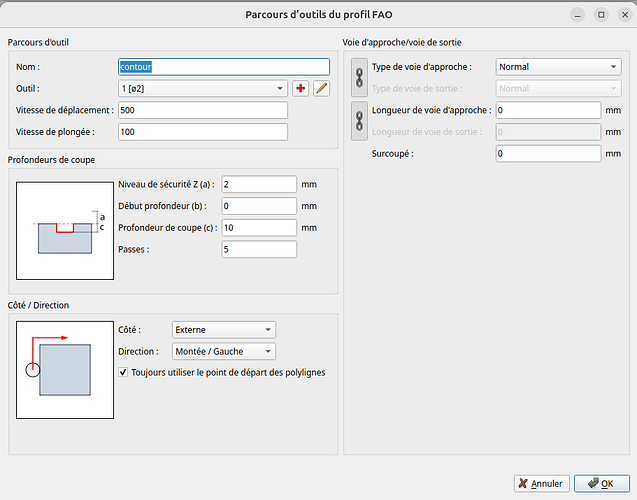Click the Nom text field
Screen dimensions: 637x500
tap(223, 67)
